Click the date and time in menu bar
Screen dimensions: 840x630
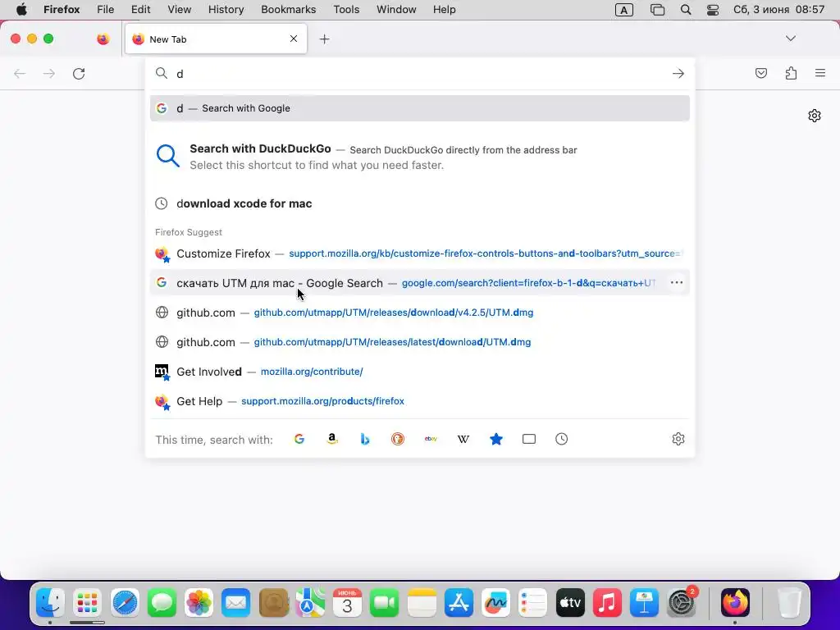pyautogui.click(x=779, y=10)
